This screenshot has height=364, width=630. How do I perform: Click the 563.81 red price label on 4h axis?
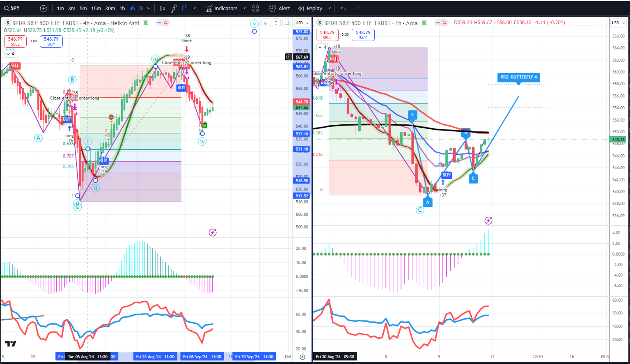pos(302,66)
